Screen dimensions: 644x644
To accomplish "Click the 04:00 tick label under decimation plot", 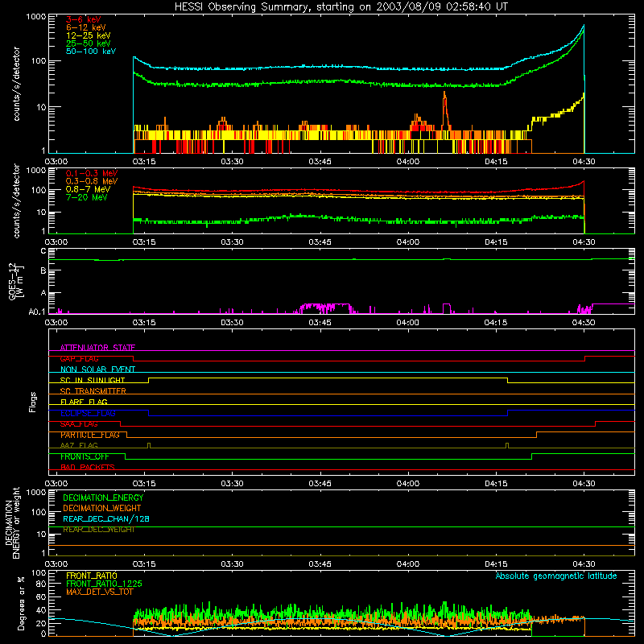I will pos(407,564).
